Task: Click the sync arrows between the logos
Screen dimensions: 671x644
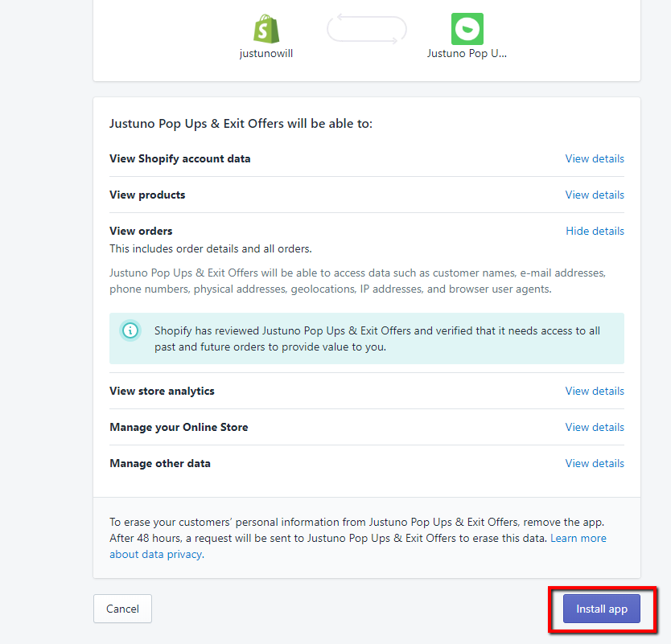Action: click(x=366, y=30)
